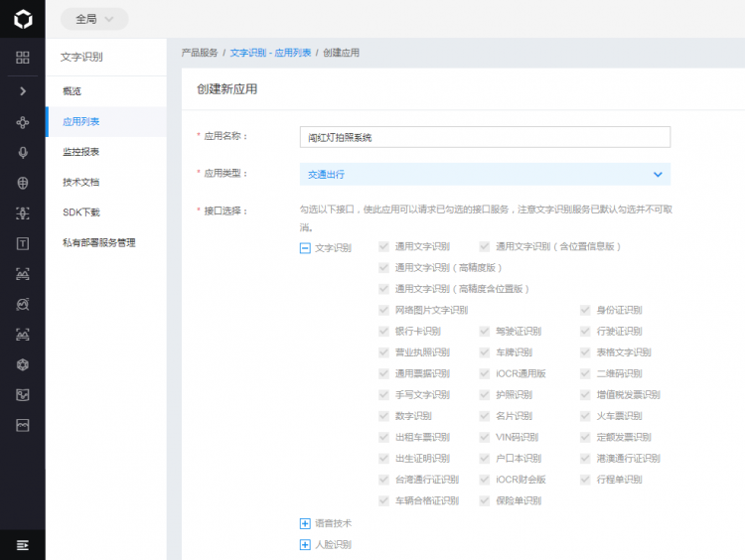Open 技术文档 in the side menu

106,182
